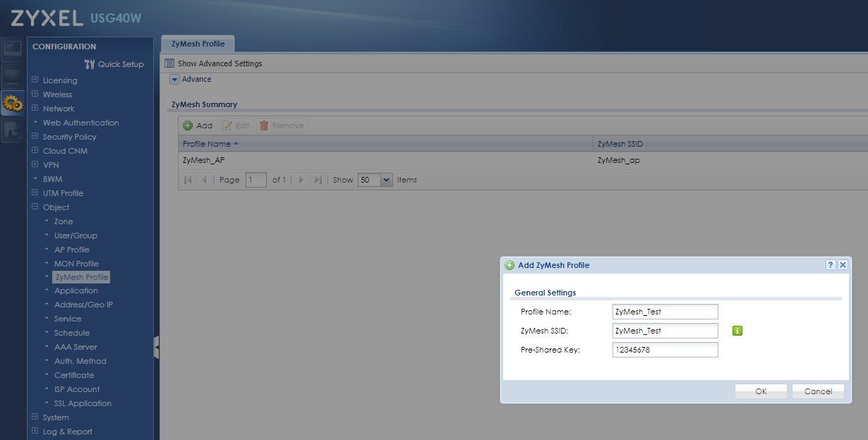Open Address/Geo IP under Object
Image resolution: width=868 pixels, height=440 pixels.
tap(83, 305)
